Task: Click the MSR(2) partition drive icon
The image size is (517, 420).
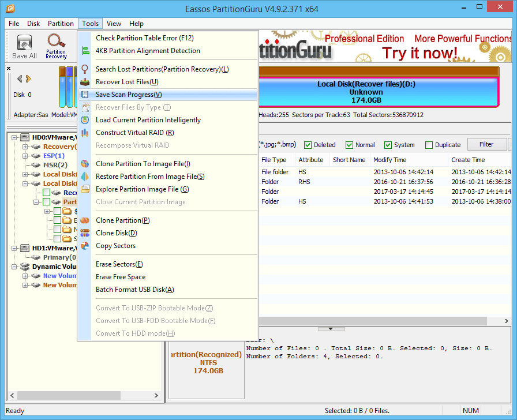Action: pos(36,165)
